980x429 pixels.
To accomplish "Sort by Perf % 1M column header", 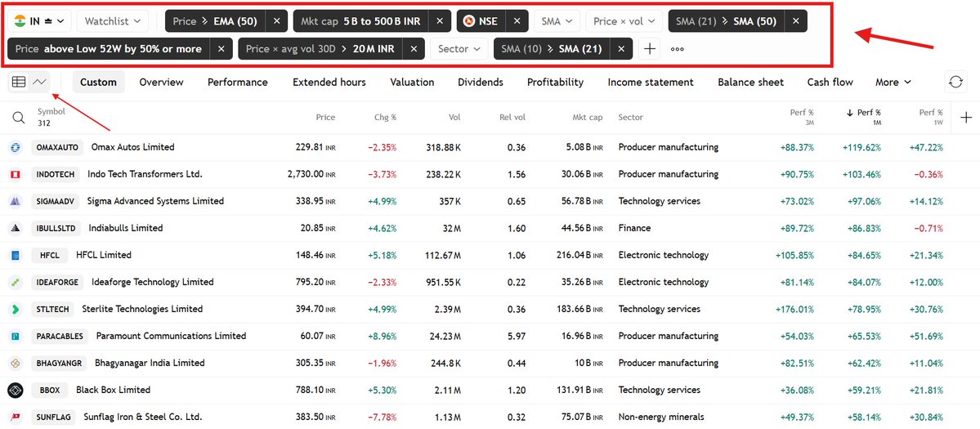I will point(864,118).
